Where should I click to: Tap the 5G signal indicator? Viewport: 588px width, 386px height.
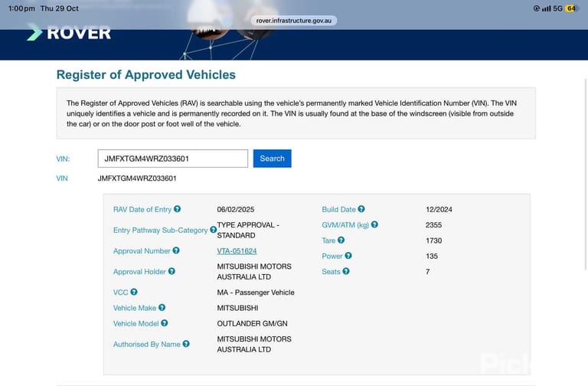pyautogui.click(x=557, y=8)
